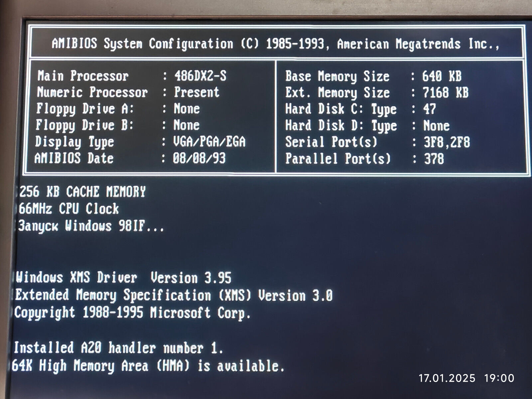The height and width of the screenshot is (399, 532).
Task: Select the '7168 KB' extended memory value
Action: (x=446, y=93)
